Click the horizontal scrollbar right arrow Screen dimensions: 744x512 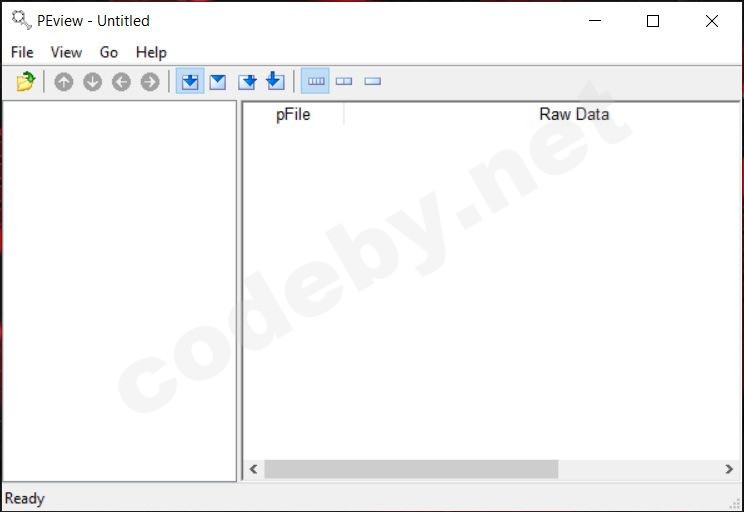click(729, 469)
